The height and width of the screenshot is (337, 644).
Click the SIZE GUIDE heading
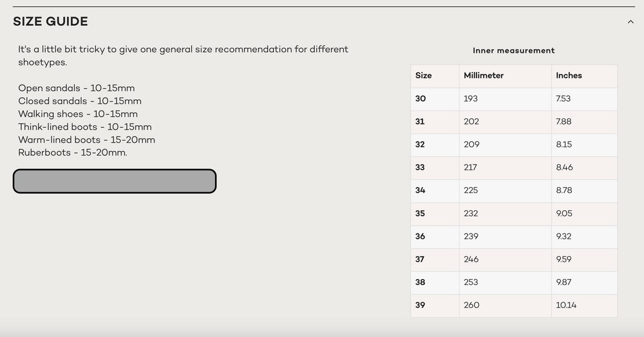pyautogui.click(x=50, y=22)
